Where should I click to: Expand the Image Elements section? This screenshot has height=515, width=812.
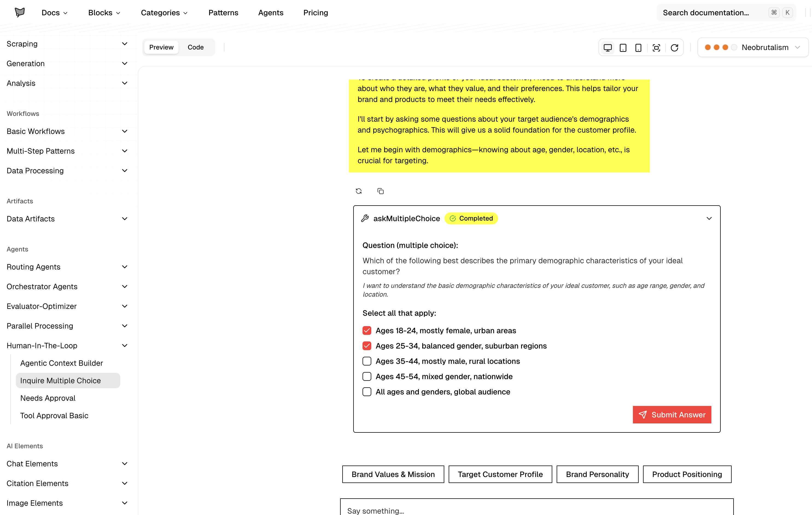(67, 503)
